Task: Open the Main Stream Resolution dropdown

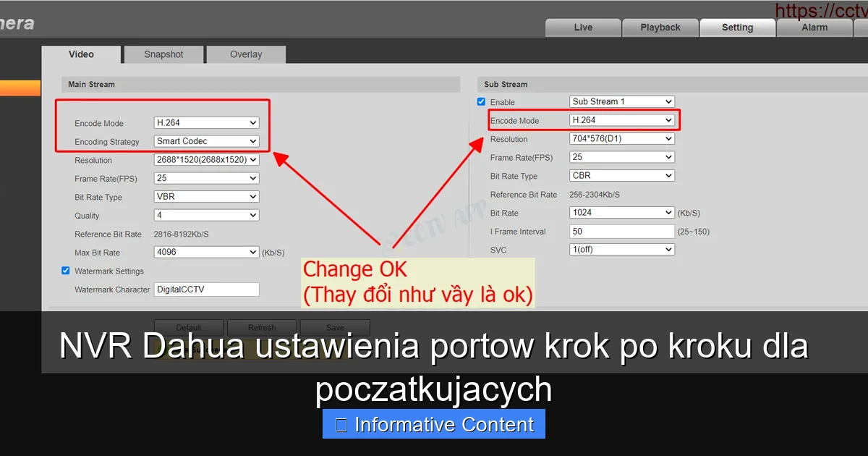Action: click(x=206, y=160)
